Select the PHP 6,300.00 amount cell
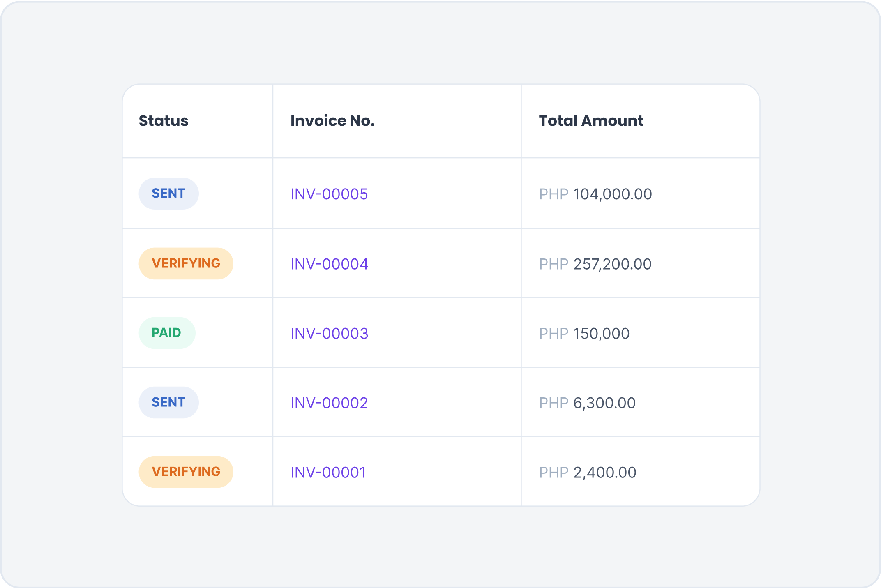Screen dimensions: 881x588 [x=587, y=403]
